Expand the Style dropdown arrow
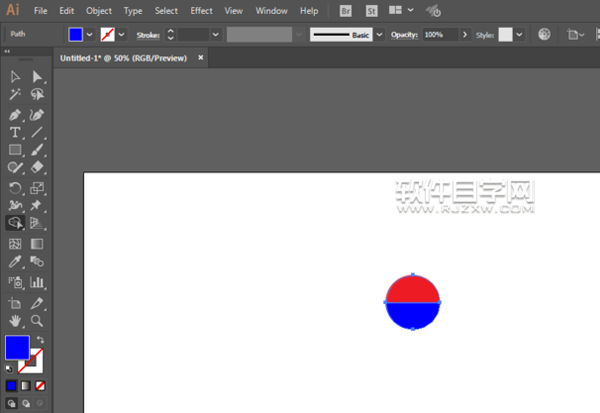The image size is (600, 413). click(x=521, y=34)
